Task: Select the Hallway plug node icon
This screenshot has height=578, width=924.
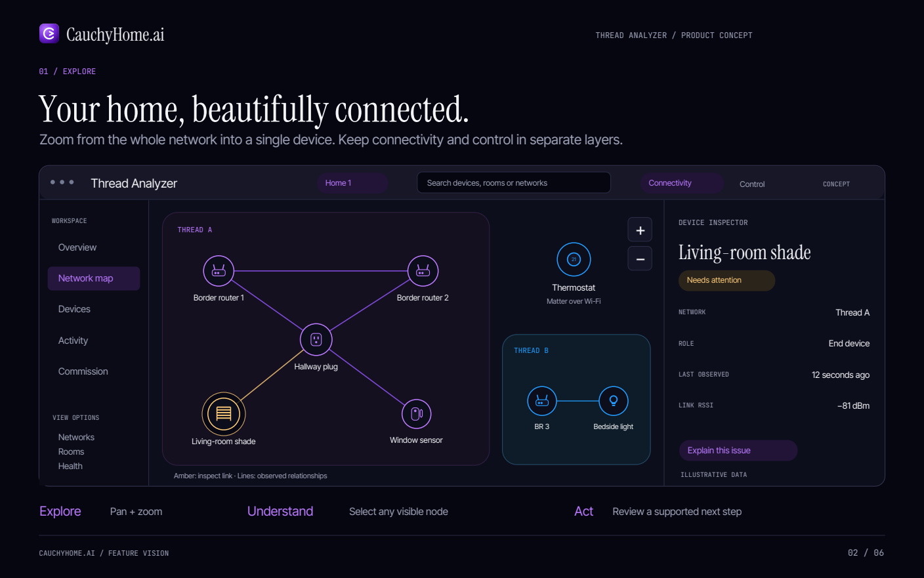Action: pos(316,340)
